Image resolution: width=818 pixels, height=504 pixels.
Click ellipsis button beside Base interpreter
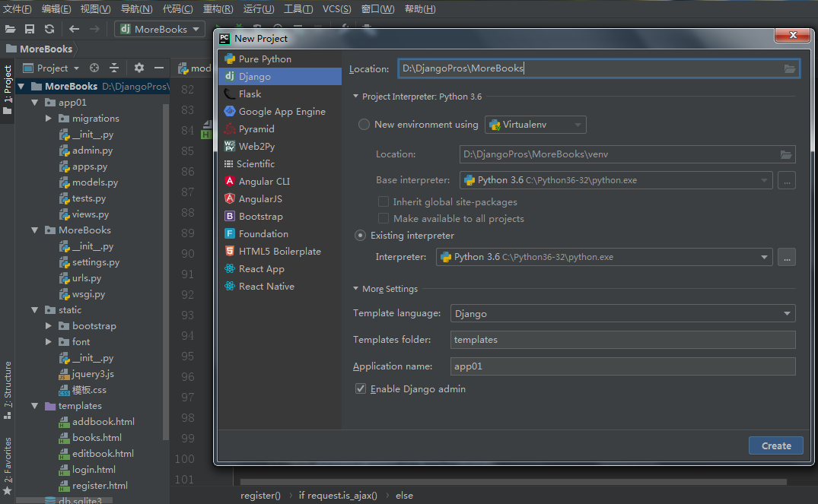[787, 180]
